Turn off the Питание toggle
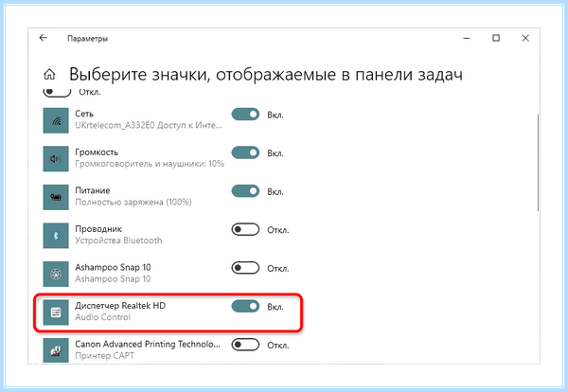This screenshot has width=568, height=392. coord(245,191)
